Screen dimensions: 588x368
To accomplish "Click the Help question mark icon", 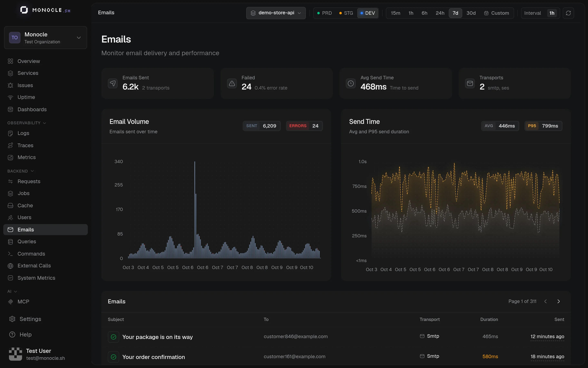I will click(x=12, y=334).
